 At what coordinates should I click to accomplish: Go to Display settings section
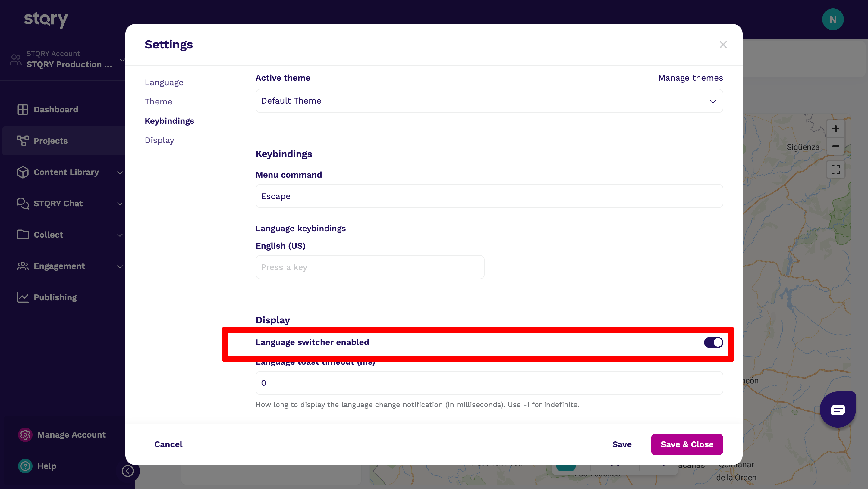click(159, 140)
